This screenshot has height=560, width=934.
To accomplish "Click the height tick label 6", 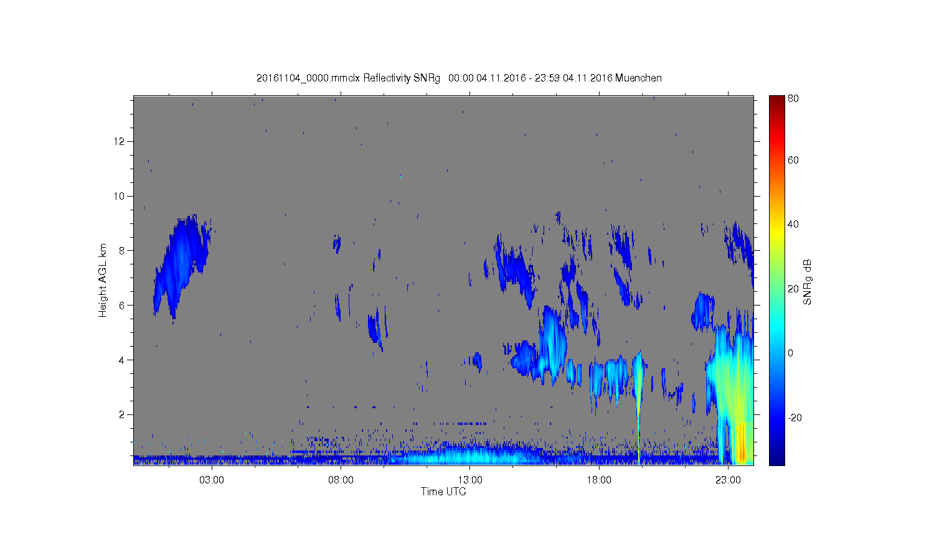I will coord(122,306).
